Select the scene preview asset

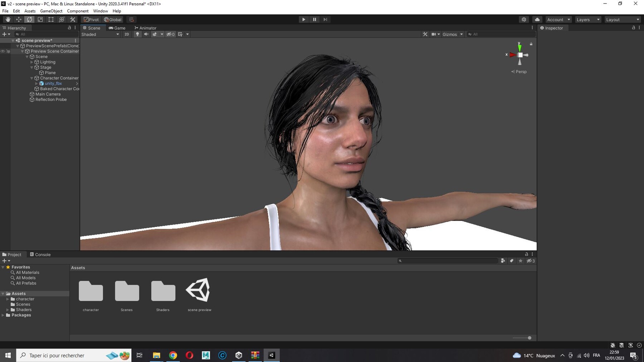(x=199, y=290)
